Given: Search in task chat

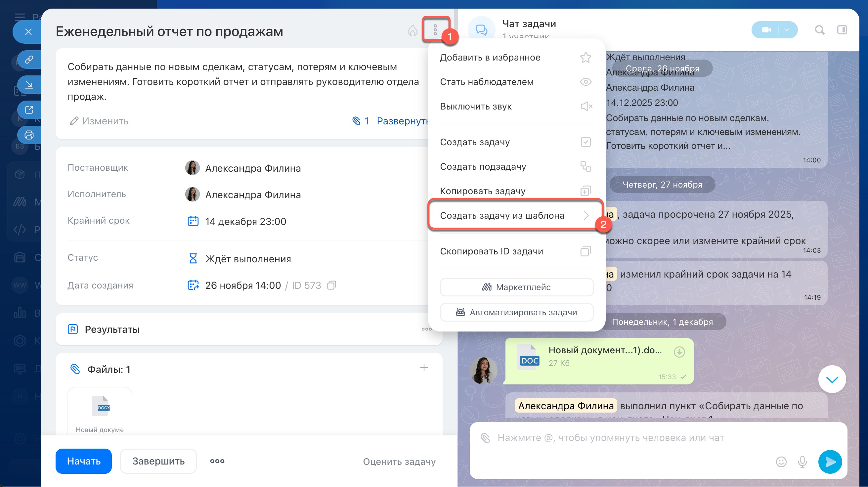Looking at the screenshot, I should click(x=819, y=30).
